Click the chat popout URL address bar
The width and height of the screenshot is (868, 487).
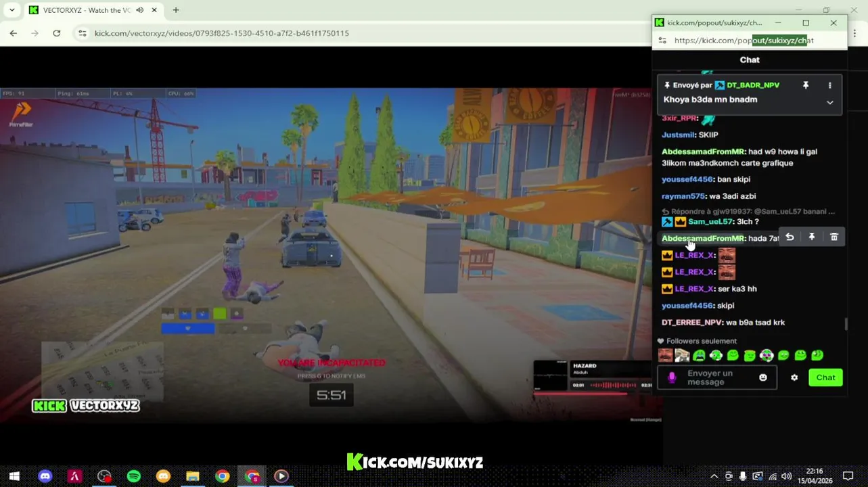[744, 41]
